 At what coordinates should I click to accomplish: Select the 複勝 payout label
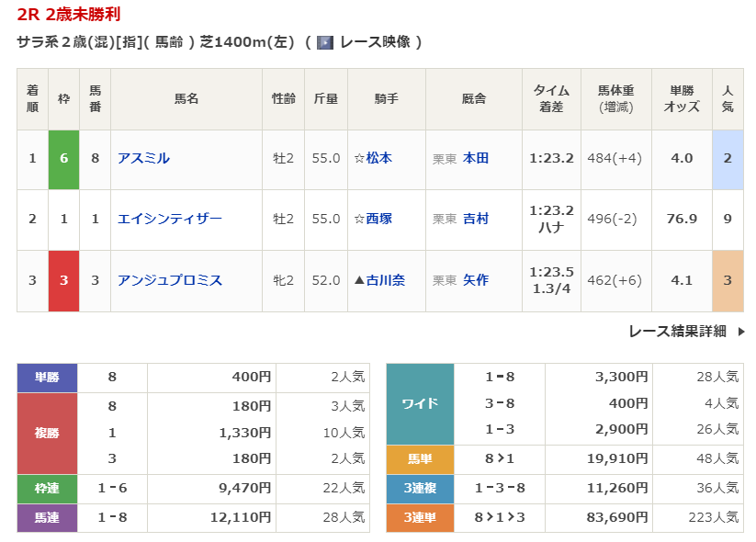click(48, 433)
